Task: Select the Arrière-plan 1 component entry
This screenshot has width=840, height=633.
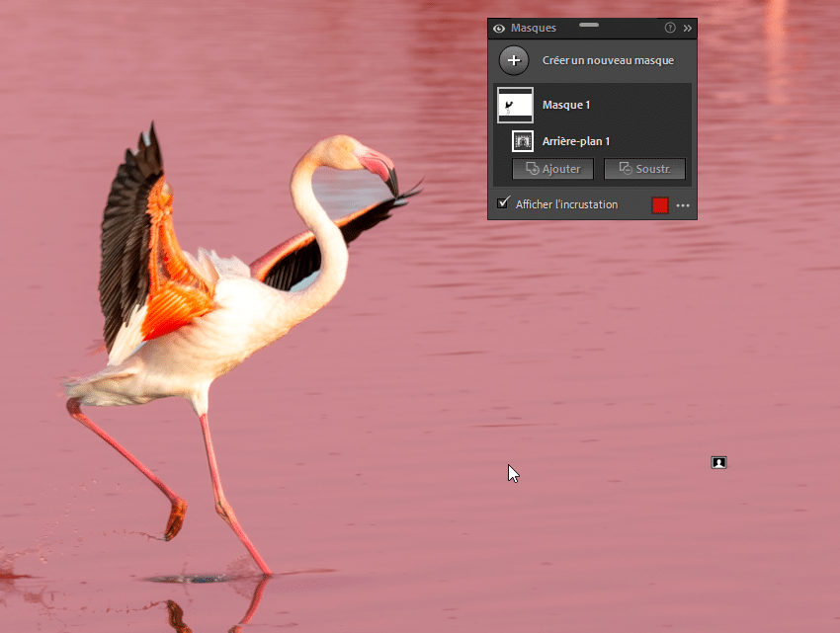Action: pos(578,140)
